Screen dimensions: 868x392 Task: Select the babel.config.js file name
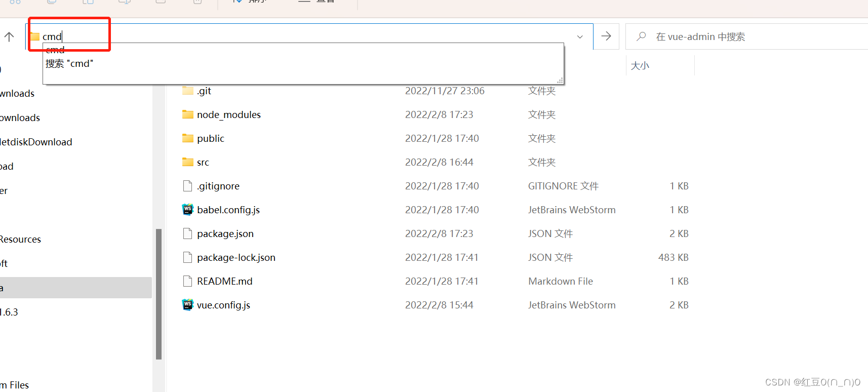click(228, 210)
